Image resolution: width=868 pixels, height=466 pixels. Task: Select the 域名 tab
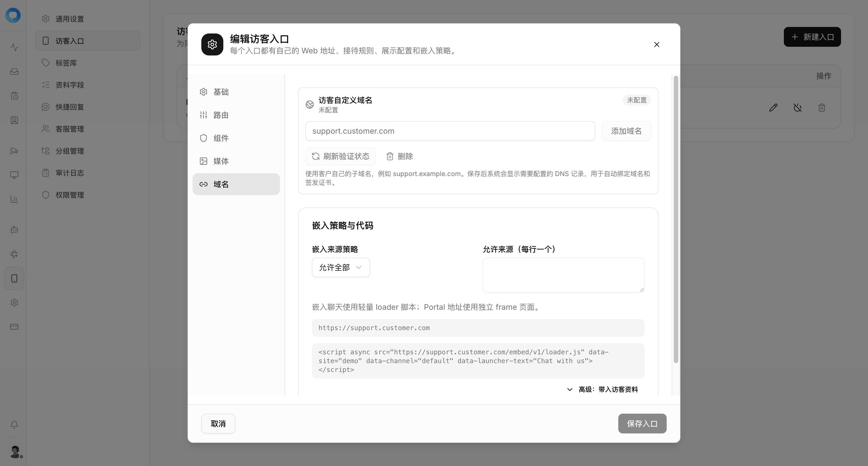(x=236, y=184)
